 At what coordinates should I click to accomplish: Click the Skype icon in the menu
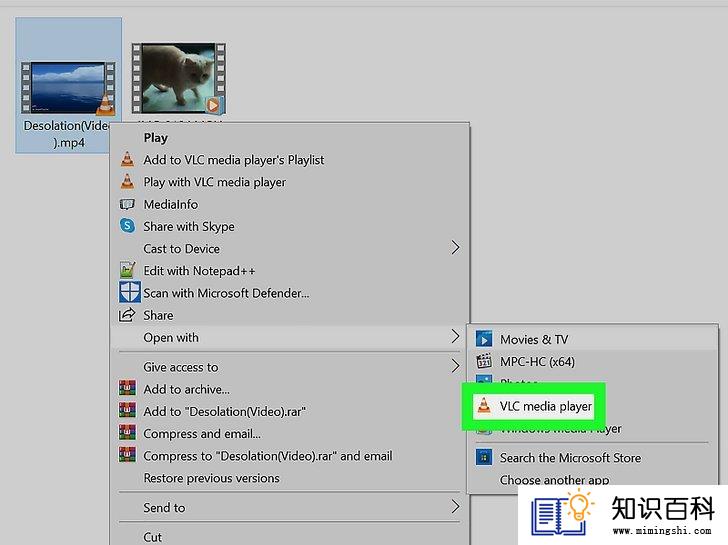(127, 226)
